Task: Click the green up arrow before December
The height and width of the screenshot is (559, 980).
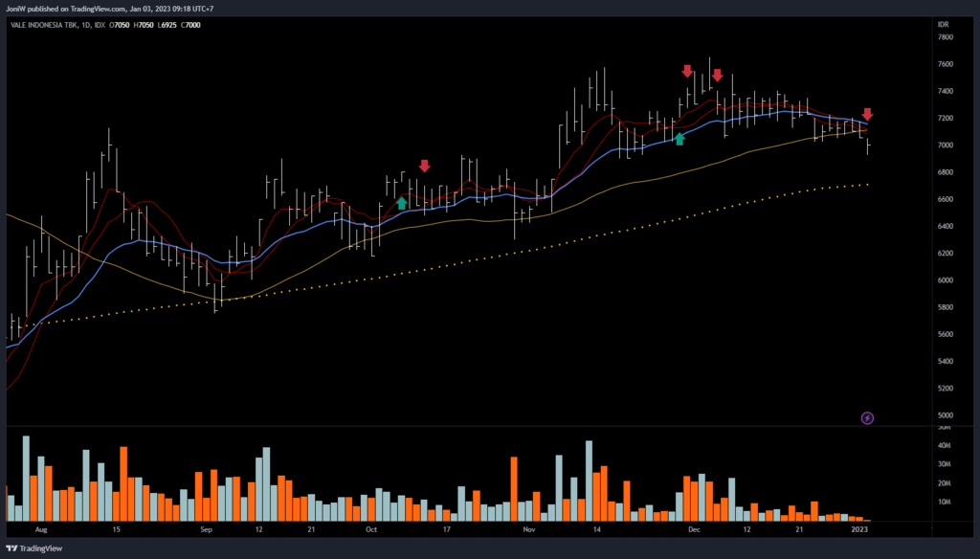Action: [x=679, y=139]
